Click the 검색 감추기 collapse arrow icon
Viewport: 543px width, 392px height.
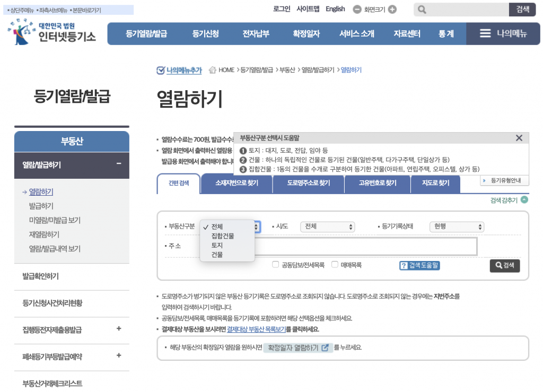(x=524, y=200)
